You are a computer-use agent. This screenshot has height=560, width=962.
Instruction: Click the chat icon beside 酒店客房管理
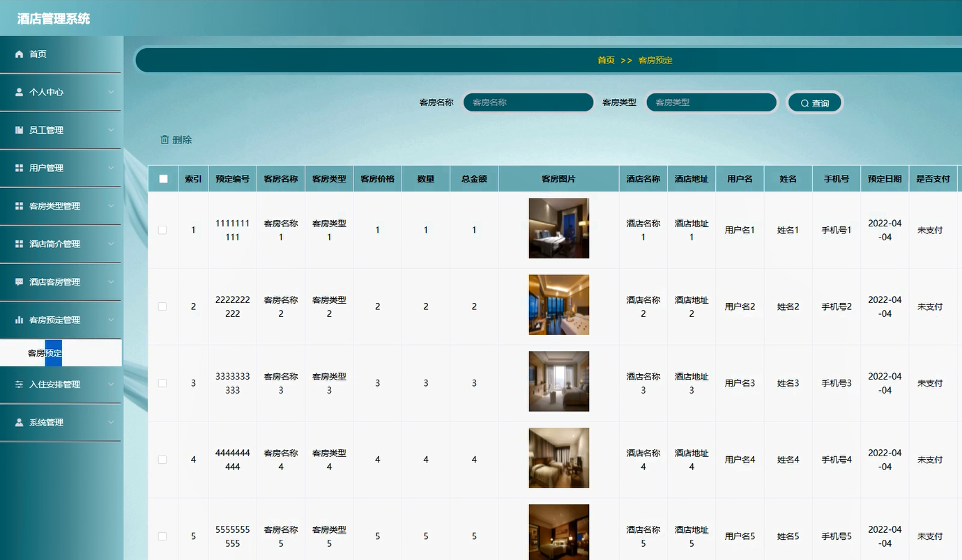pos(19,282)
